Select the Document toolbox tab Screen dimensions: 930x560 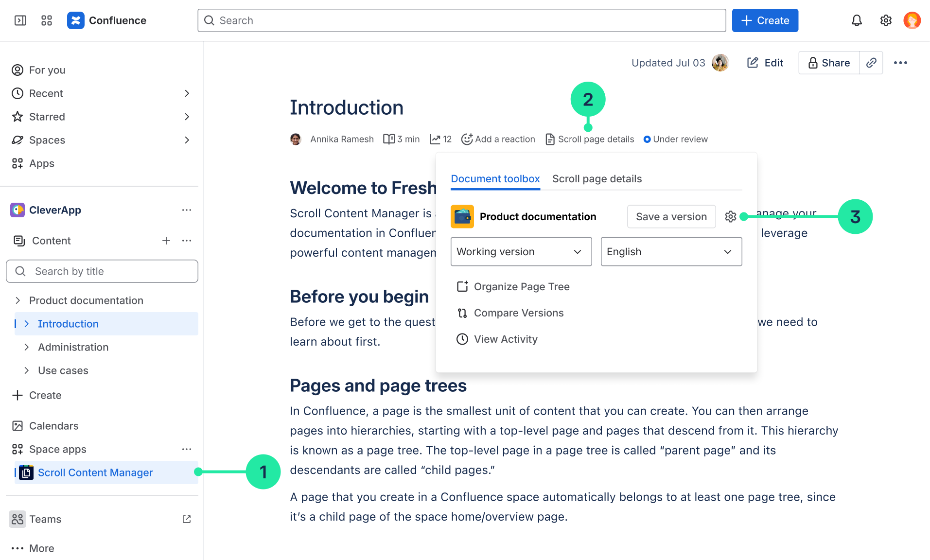[x=495, y=179]
